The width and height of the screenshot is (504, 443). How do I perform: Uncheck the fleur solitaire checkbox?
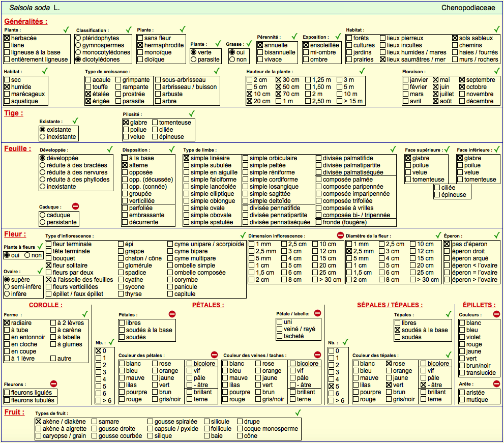pyautogui.click(x=48, y=265)
